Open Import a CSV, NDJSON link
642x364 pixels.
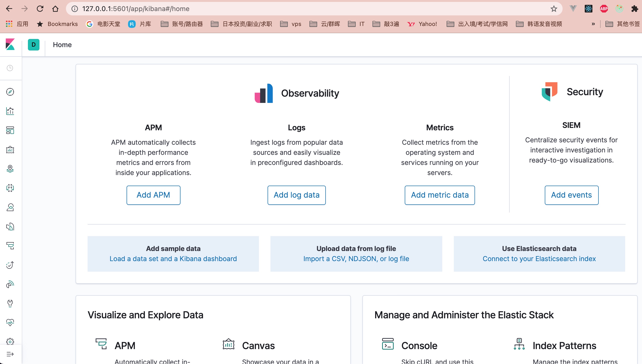356,258
